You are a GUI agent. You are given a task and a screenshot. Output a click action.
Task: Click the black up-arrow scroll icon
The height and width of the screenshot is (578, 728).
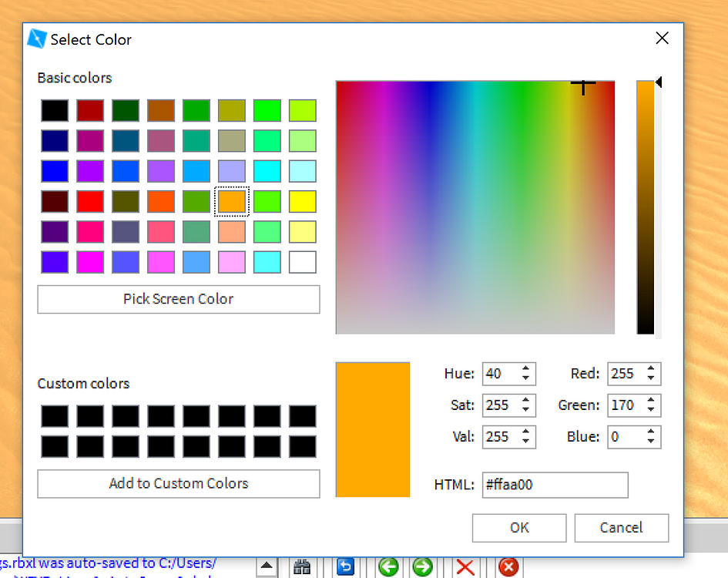267,565
